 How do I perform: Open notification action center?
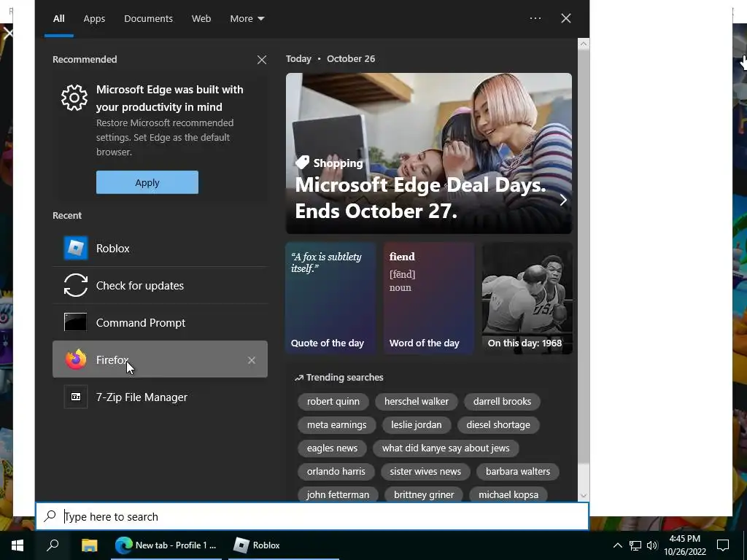[723, 545]
